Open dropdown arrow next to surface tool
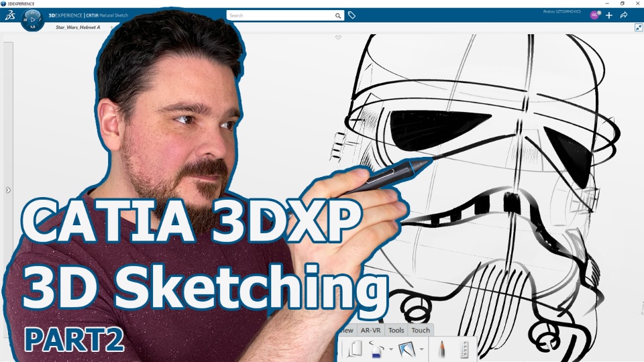This screenshot has width=644, height=362. [x=421, y=349]
